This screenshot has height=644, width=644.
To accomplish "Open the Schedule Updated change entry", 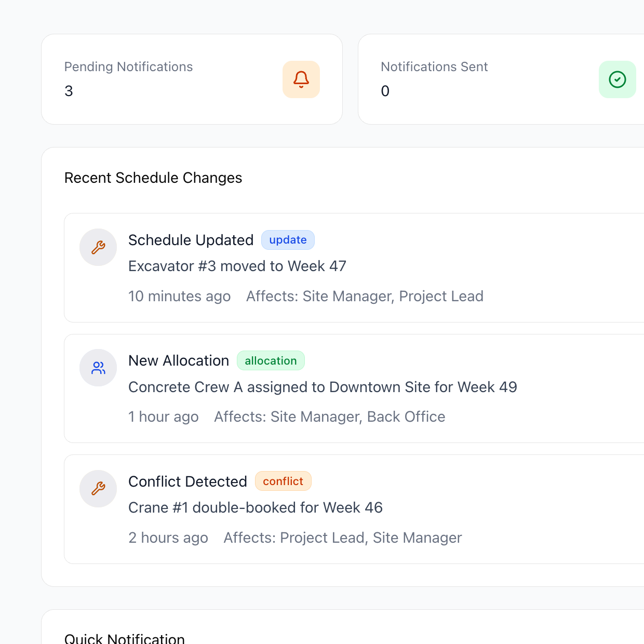I will point(354,267).
